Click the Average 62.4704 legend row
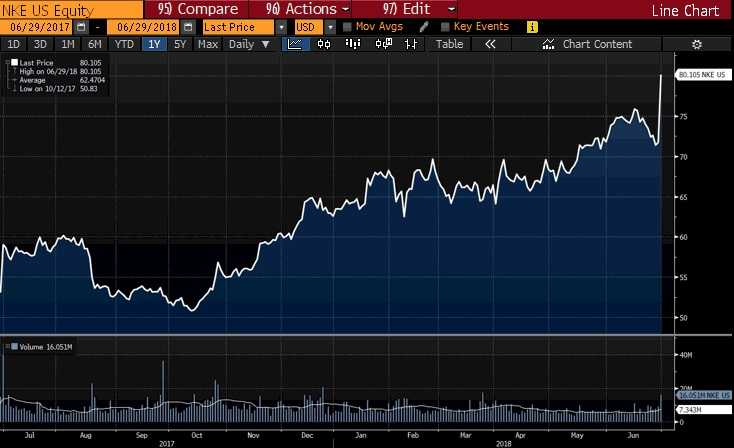The width and height of the screenshot is (734, 448). tap(62, 80)
